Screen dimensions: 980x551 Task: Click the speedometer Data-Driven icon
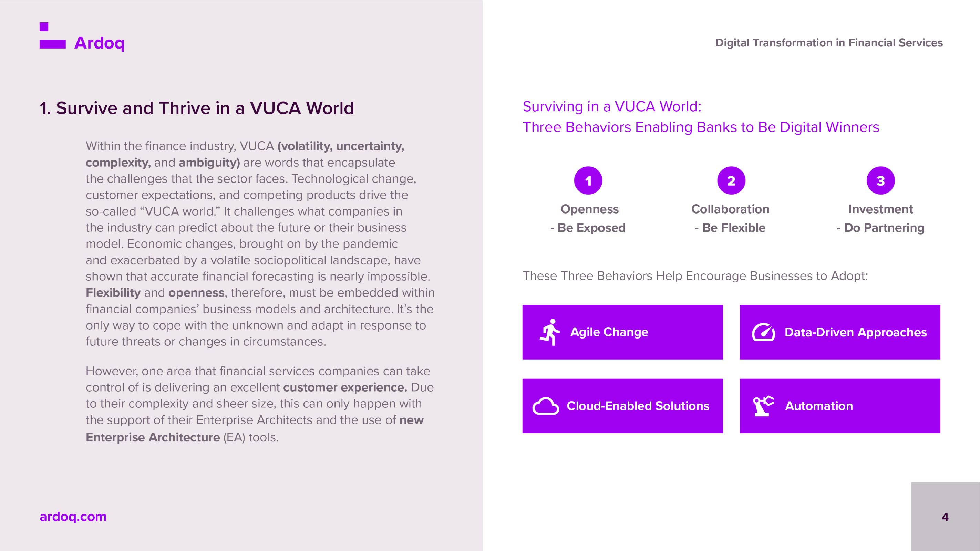point(763,332)
